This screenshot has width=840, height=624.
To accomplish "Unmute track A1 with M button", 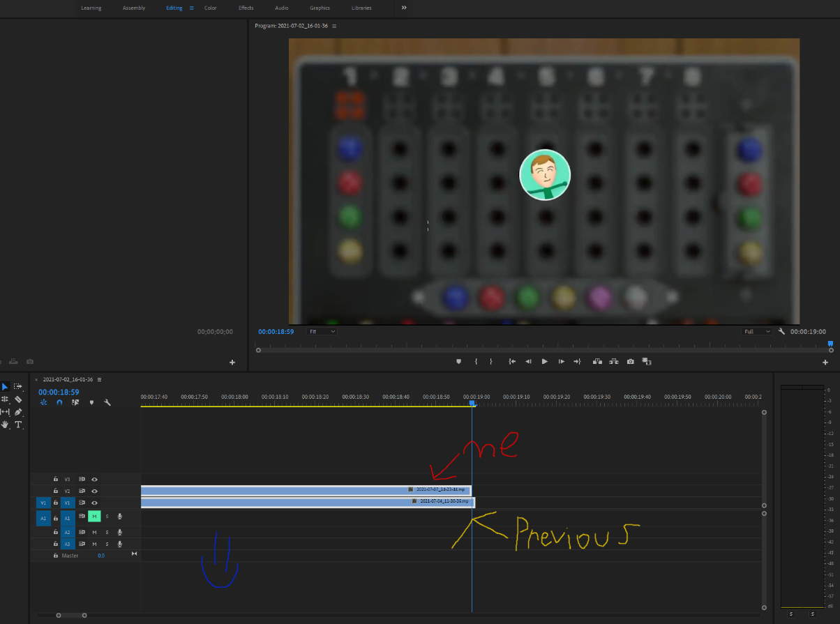I will point(94,516).
